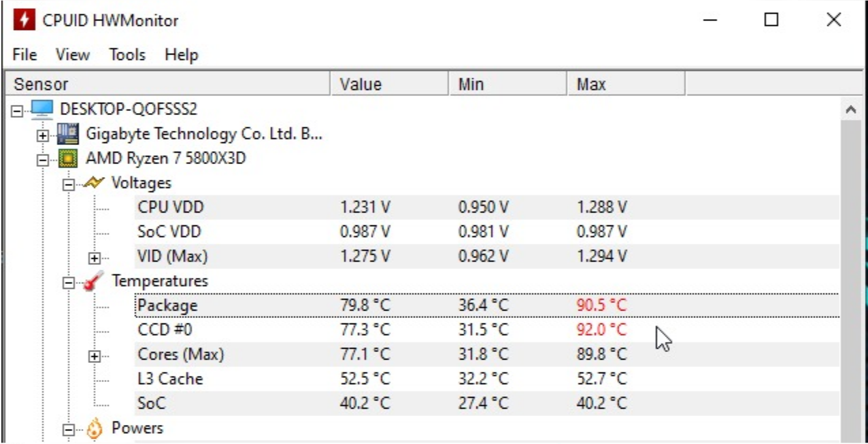Click the 36.4 °C Package minimum

(484, 306)
